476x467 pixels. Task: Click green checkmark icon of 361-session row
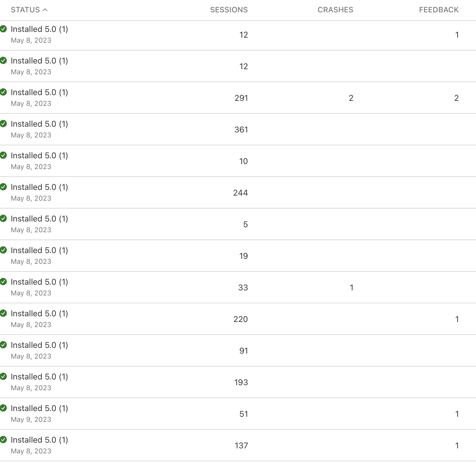point(3,124)
